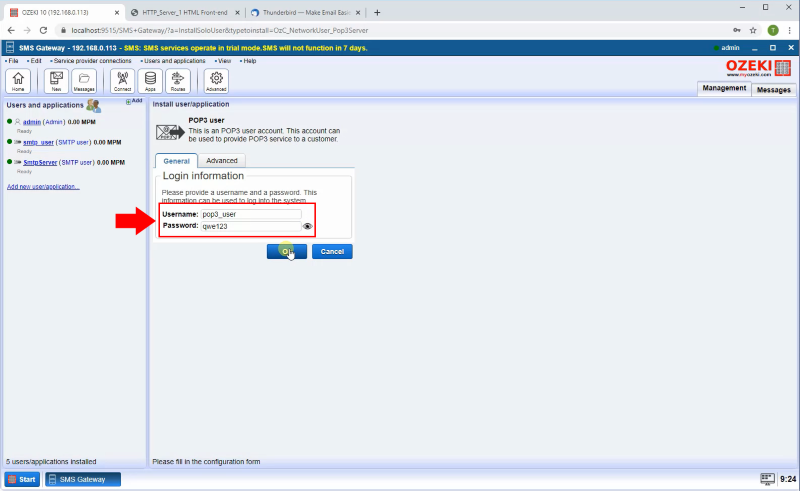Viewport: 800px width, 491px height.
Task: Bookmark the page with the star icon
Action: pyautogui.click(x=753, y=30)
